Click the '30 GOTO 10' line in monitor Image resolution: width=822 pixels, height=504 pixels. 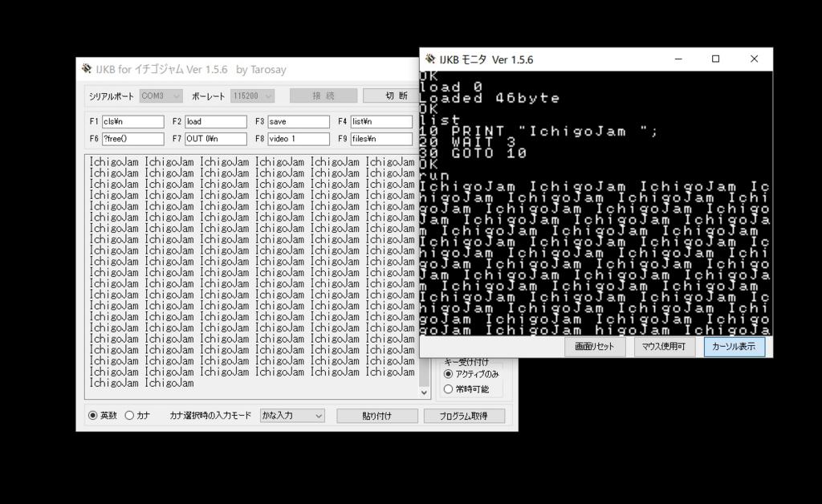(473, 153)
